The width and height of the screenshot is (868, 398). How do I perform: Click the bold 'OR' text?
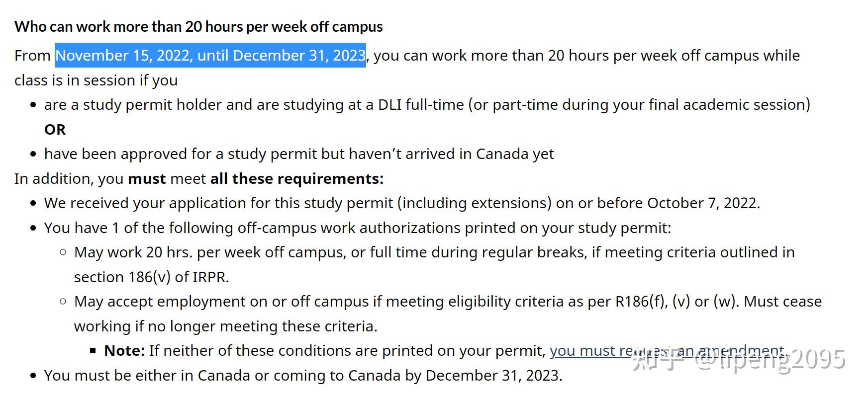[55, 129]
